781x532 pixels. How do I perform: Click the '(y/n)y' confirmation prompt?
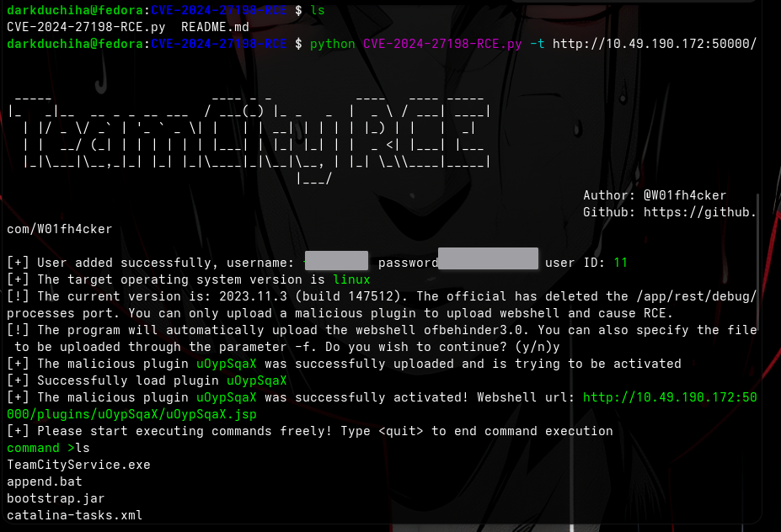pos(538,347)
